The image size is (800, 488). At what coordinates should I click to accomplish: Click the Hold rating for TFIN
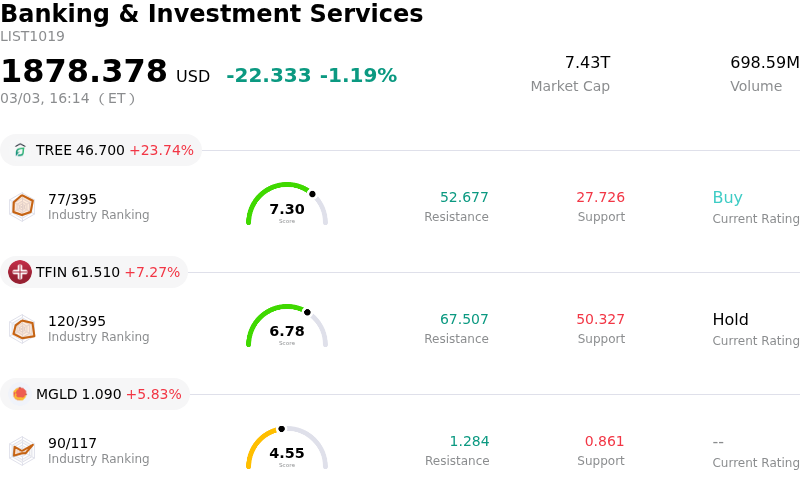click(730, 320)
